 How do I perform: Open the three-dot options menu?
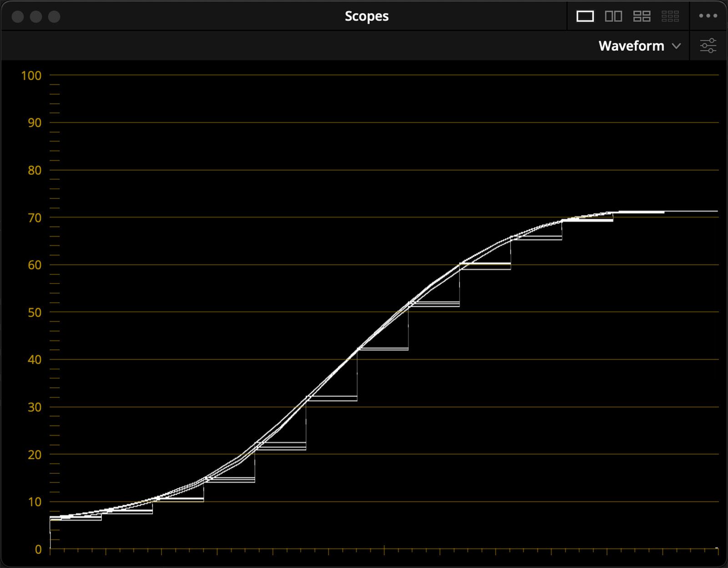pyautogui.click(x=708, y=16)
